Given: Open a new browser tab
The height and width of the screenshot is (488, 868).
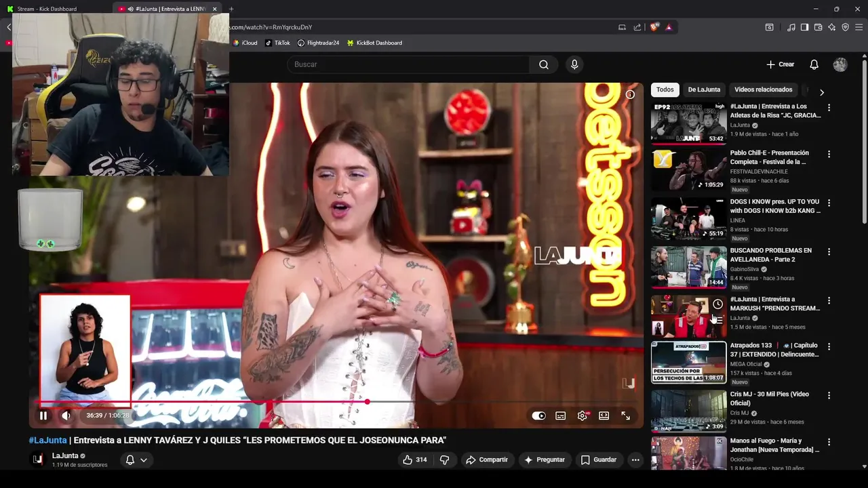Looking at the screenshot, I should pos(231,9).
